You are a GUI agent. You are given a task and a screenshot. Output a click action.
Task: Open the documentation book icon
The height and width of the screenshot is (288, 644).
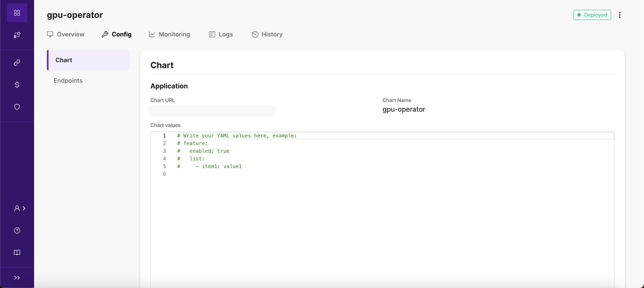click(x=17, y=252)
